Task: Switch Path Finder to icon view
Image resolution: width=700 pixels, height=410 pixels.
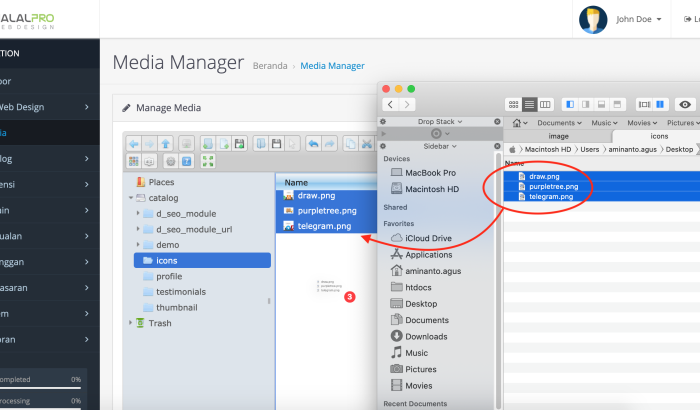Action: 513,105
